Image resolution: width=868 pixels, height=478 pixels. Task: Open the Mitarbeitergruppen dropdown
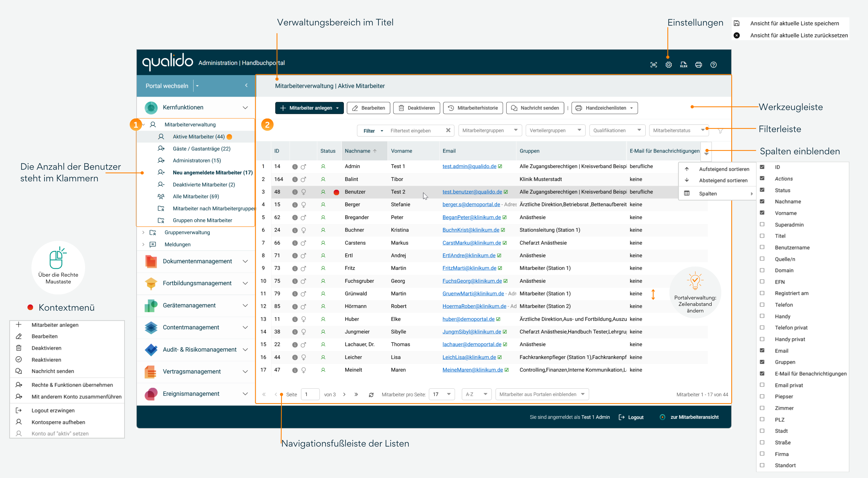point(490,130)
